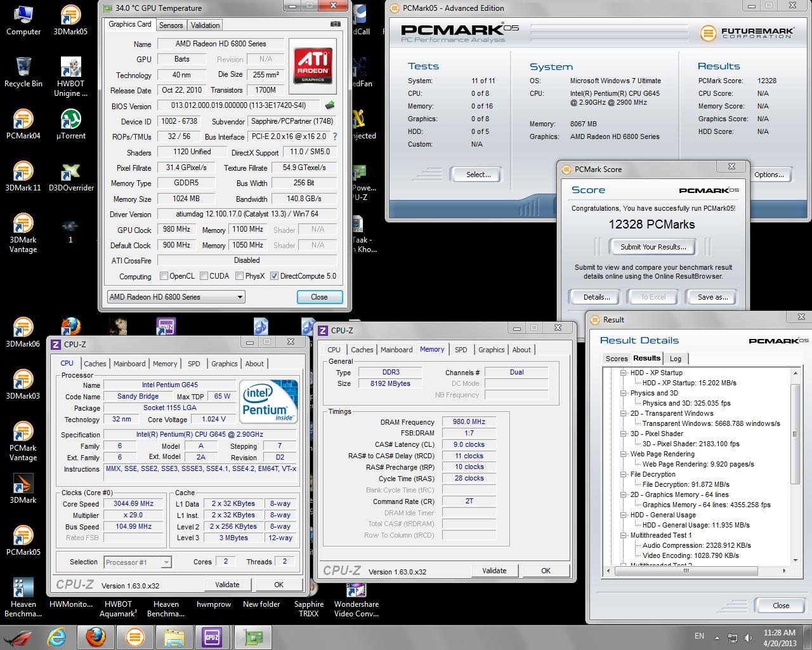Launch 3DMark Vantage from the desktop
Screen dimensions: 812x650
pyautogui.click(x=23, y=233)
